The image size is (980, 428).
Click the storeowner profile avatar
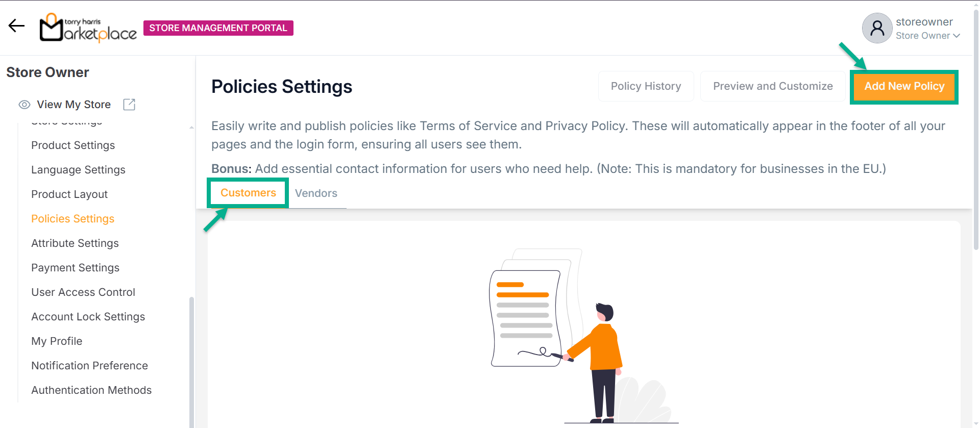877,28
